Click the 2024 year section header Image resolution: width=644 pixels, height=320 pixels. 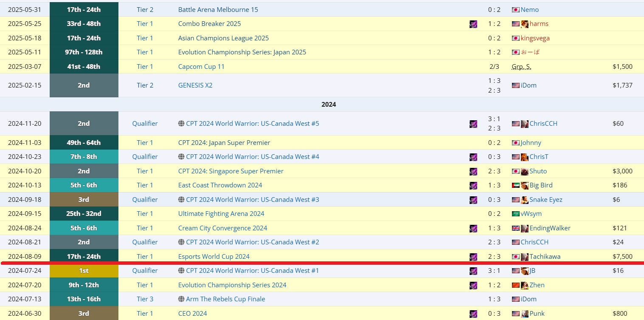pos(329,105)
